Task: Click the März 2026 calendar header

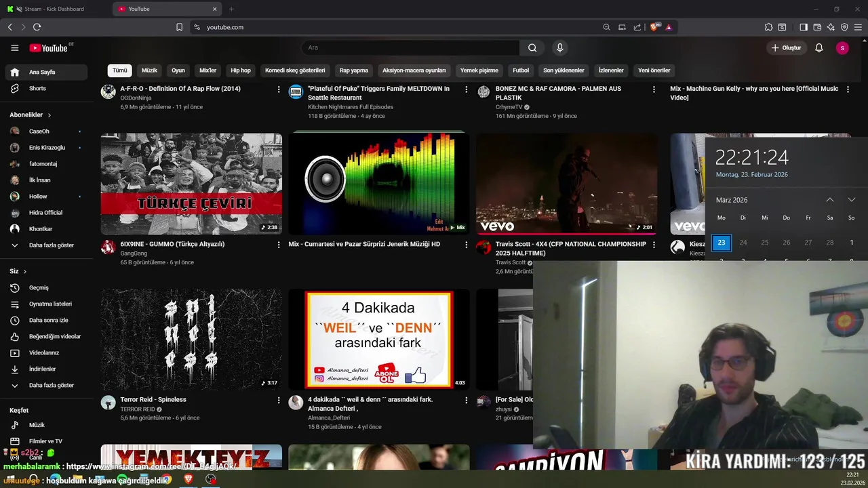Action: (732, 200)
